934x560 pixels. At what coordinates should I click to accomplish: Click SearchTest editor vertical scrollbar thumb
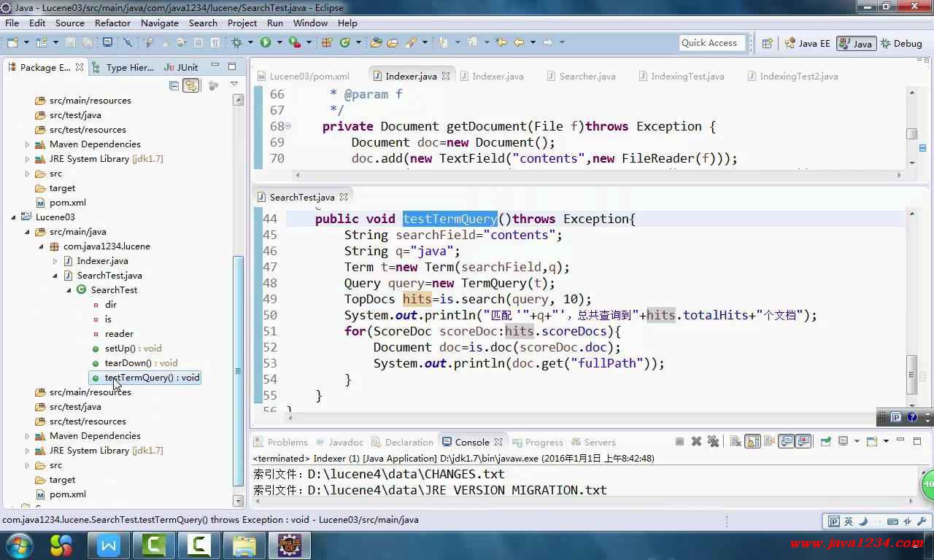(x=911, y=374)
